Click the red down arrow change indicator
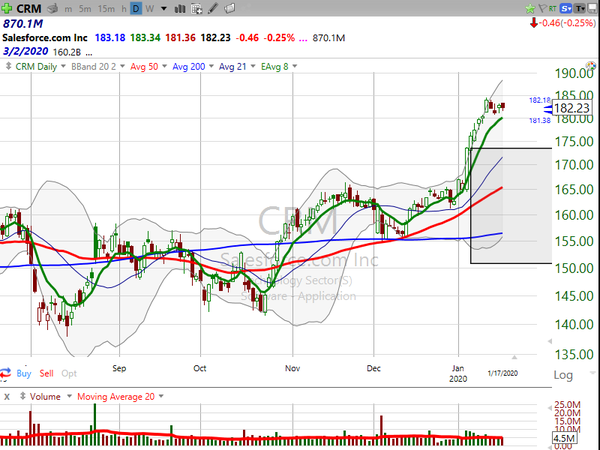This screenshot has width=600, height=450. click(533, 23)
